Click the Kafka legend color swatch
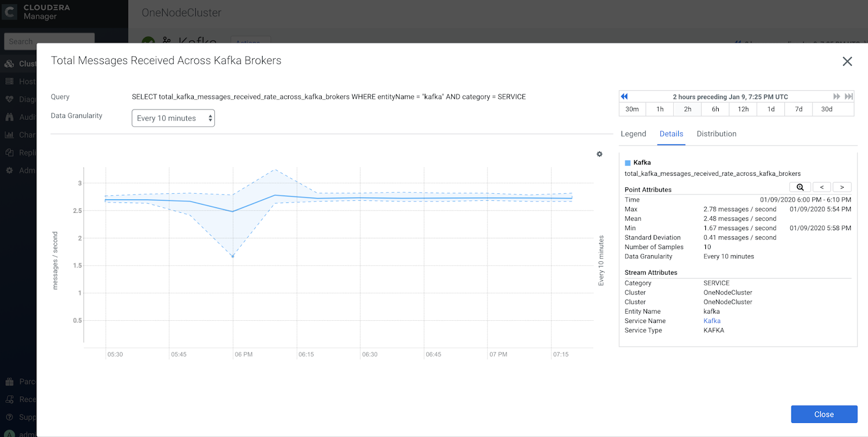 [628, 163]
